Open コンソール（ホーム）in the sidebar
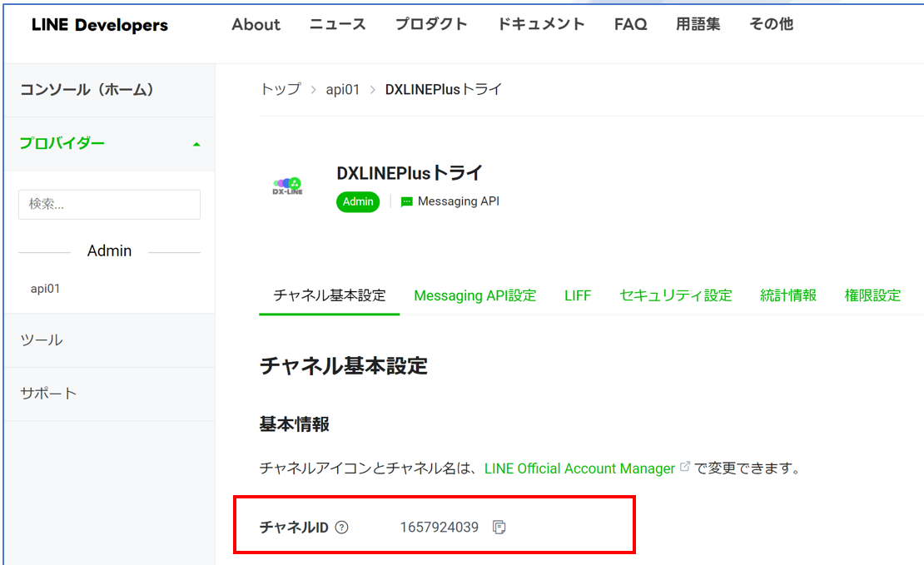Screen dimensions: 924x565 click(x=87, y=90)
